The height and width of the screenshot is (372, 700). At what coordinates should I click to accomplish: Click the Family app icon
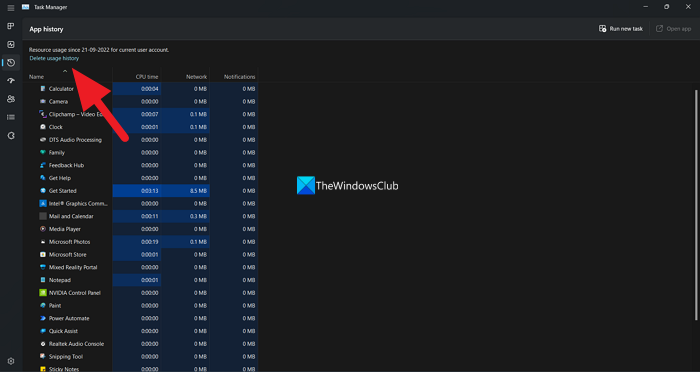43,153
